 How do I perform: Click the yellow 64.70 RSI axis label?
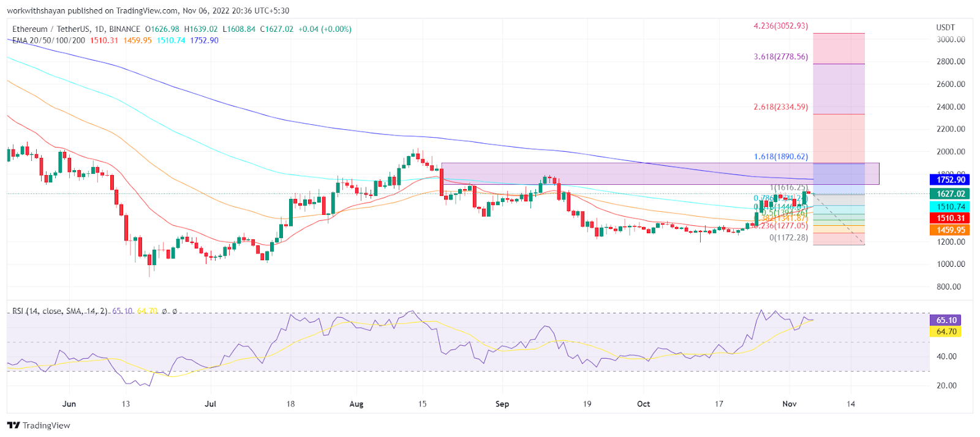click(x=946, y=332)
